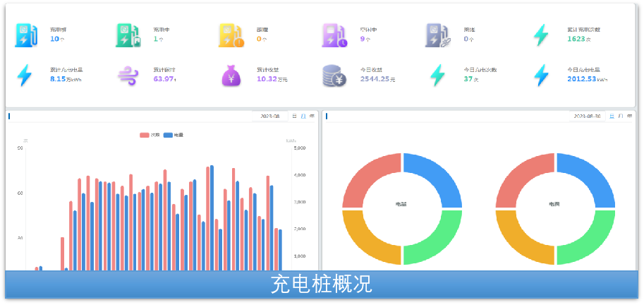Viewport: 644px width, 305px height.
Task: Click the purple money bag icon
Action: 231,75
